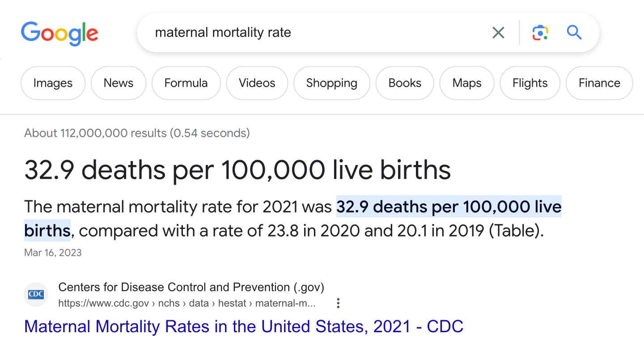Viewport: 644px width, 351px height.
Task: Click Centers for Disease Control site name
Action: 191,287
